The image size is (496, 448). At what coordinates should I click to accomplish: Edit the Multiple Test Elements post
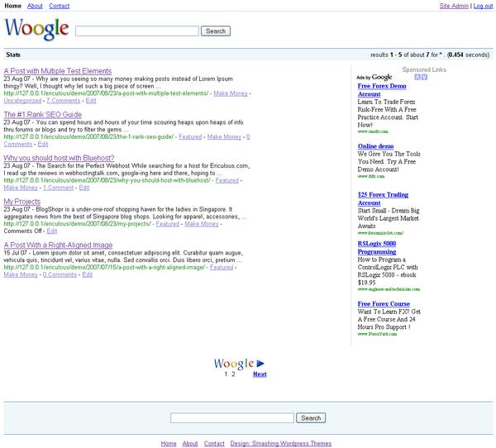pyautogui.click(x=91, y=101)
